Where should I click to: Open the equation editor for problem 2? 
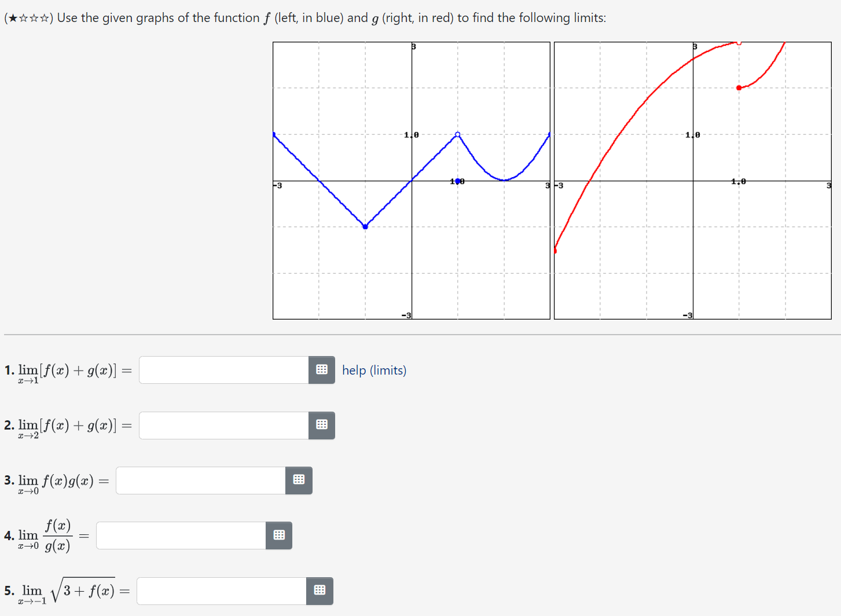point(322,425)
